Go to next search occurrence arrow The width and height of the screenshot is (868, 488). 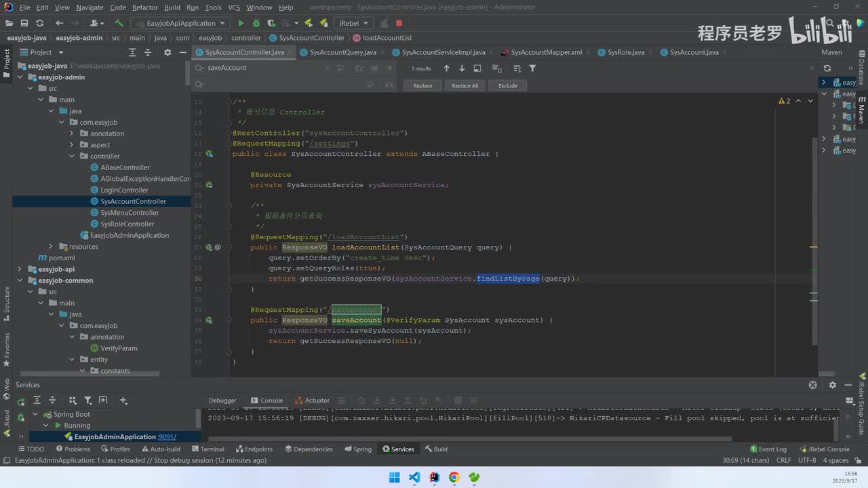(462, 68)
